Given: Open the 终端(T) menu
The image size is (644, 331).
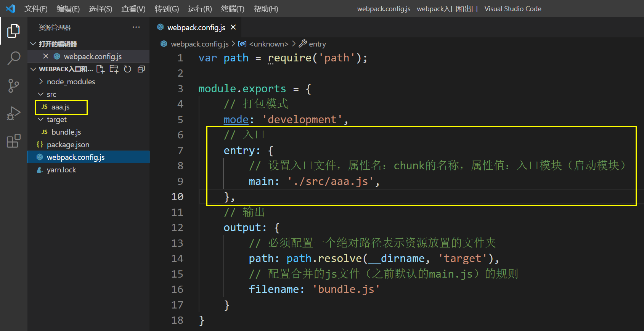Looking at the screenshot, I should click(x=233, y=9).
